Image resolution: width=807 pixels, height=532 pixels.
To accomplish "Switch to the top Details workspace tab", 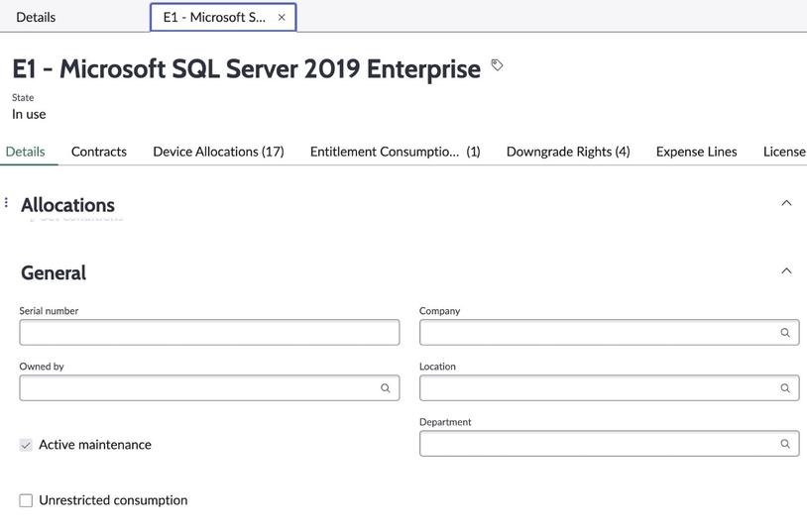I will coord(36,17).
